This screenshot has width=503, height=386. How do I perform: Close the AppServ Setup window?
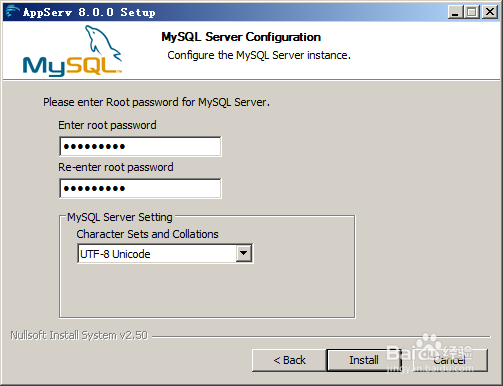[x=490, y=12]
